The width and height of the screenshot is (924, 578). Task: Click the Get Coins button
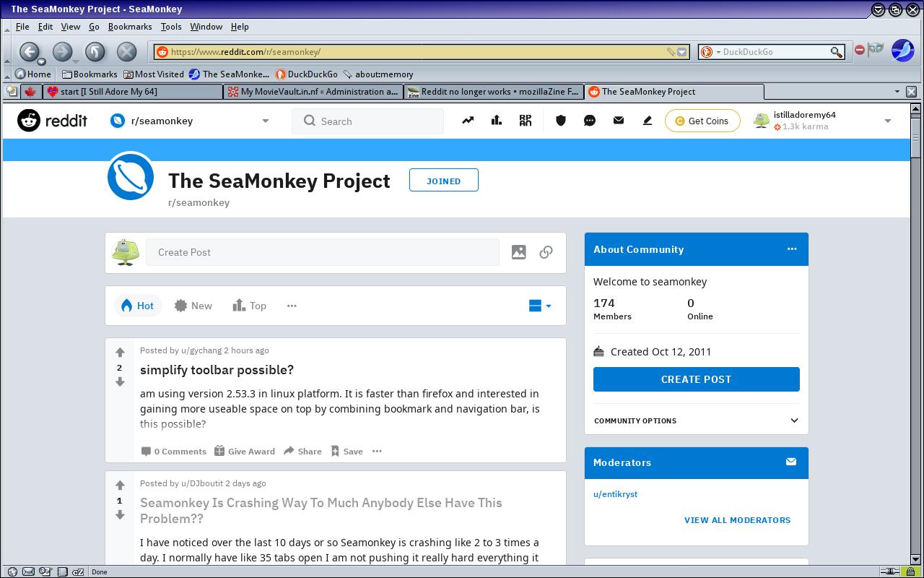point(702,121)
